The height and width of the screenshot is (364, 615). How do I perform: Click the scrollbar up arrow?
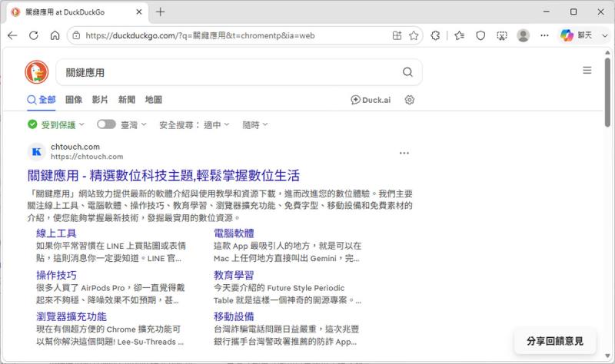pos(607,52)
